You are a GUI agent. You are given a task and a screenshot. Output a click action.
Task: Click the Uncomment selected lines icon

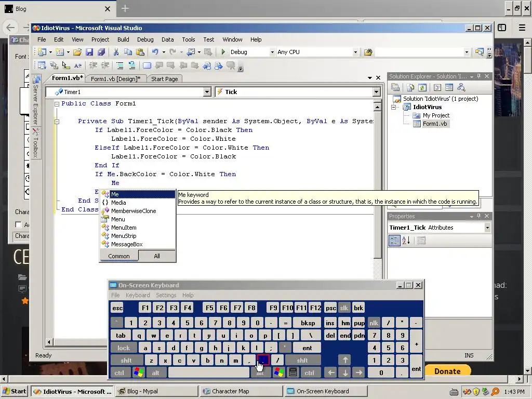pos(131,65)
